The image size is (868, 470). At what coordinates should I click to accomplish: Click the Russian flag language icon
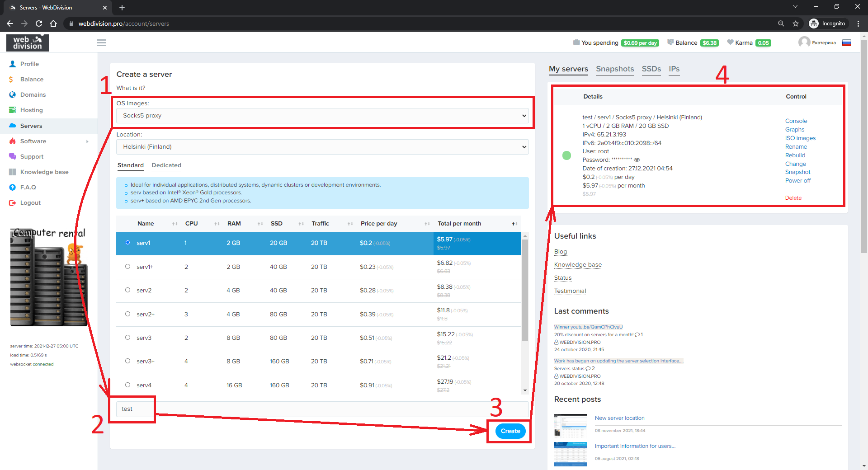coord(847,43)
